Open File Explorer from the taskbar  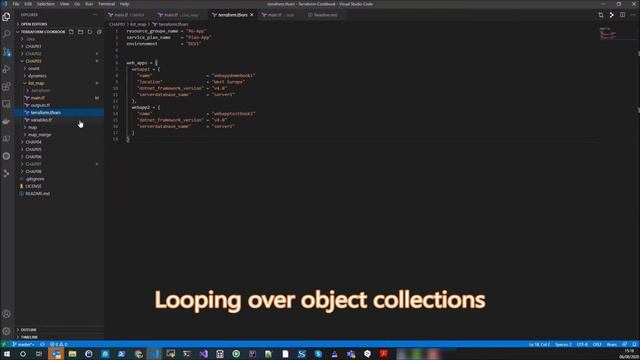pos(72,354)
